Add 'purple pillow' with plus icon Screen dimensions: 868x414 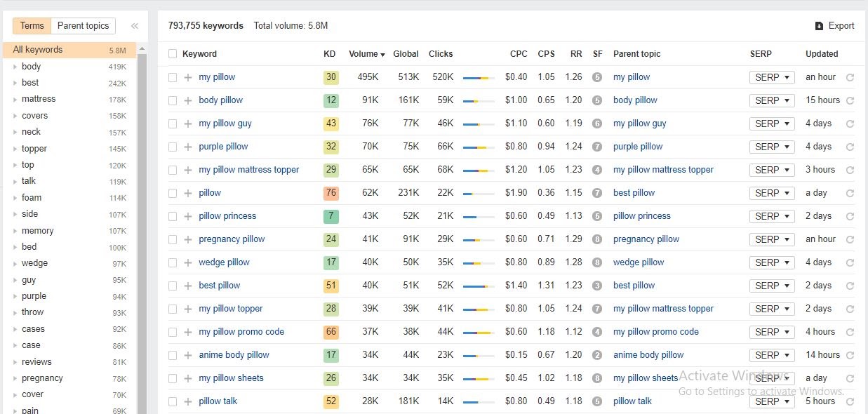(x=188, y=147)
